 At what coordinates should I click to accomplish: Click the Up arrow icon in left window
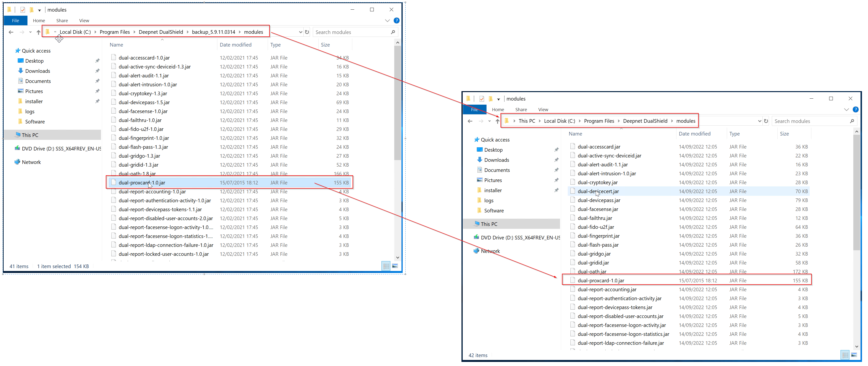coord(38,32)
